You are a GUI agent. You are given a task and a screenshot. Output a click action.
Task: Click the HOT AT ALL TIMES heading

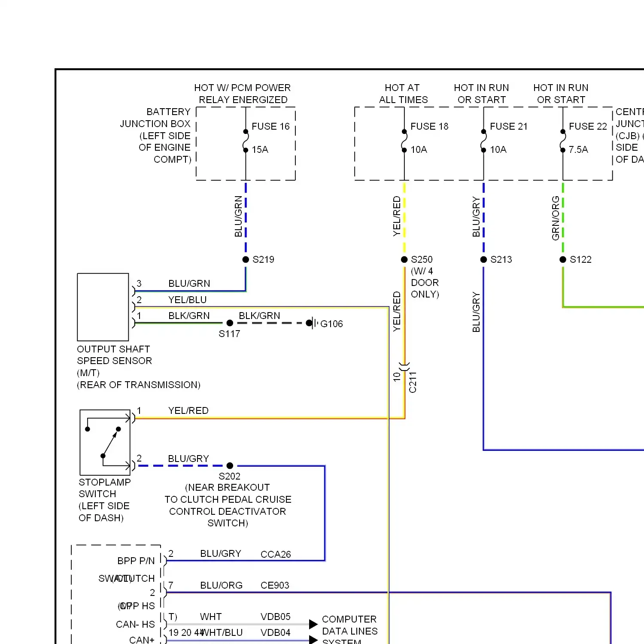coord(403,94)
